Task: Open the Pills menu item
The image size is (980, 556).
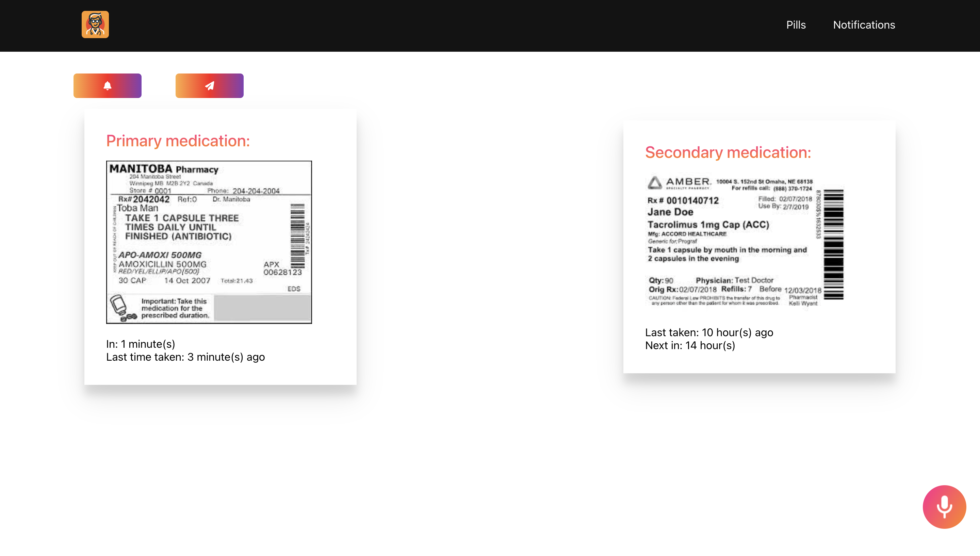Action: pos(796,25)
